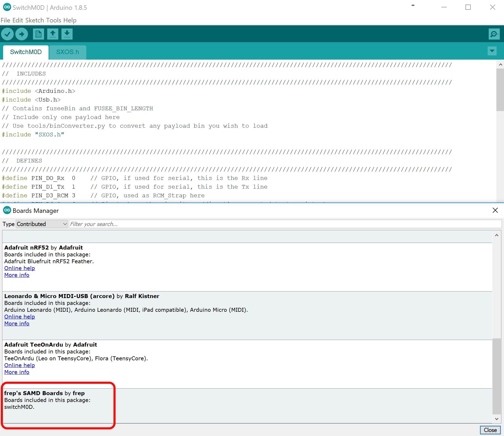Open the Type Contributed dropdown

coord(41,224)
